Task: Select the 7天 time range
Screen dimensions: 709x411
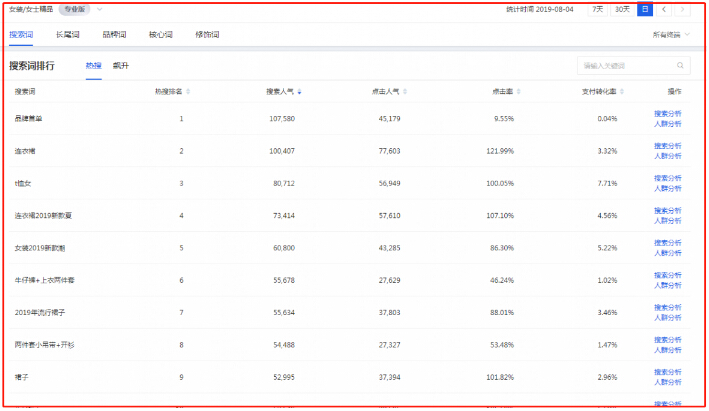Action: 597,9
